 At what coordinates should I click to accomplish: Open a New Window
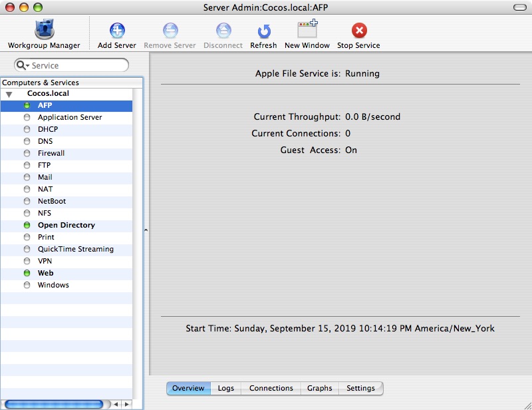pyautogui.click(x=307, y=35)
